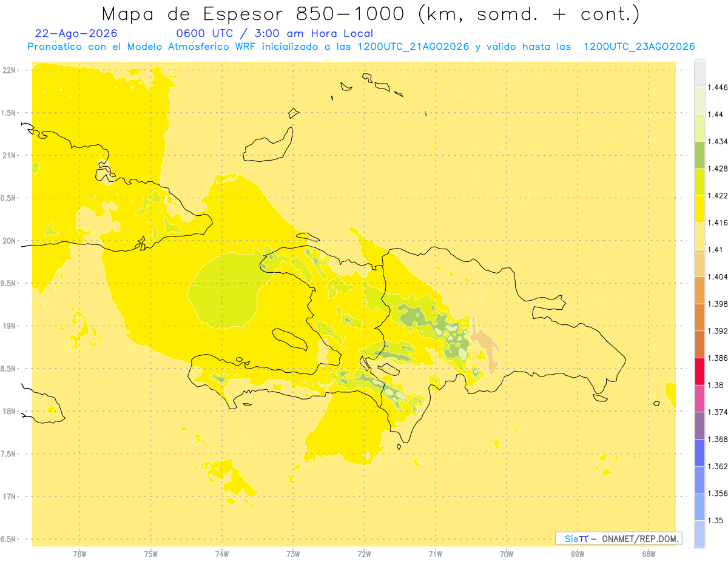
Task: Click the time label '0600 UTC / 3:00 am Hora Local'
Action: click(274, 34)
